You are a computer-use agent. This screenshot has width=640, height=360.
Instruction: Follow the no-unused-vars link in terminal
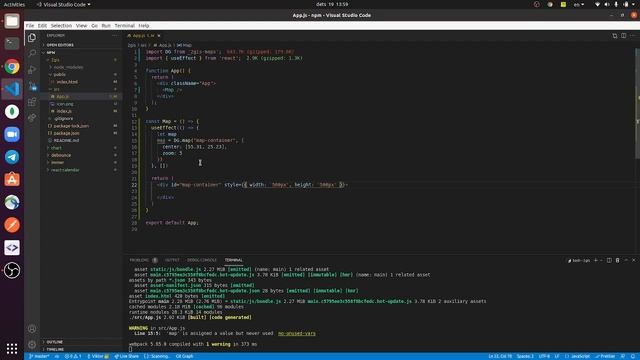coord(297,333)
